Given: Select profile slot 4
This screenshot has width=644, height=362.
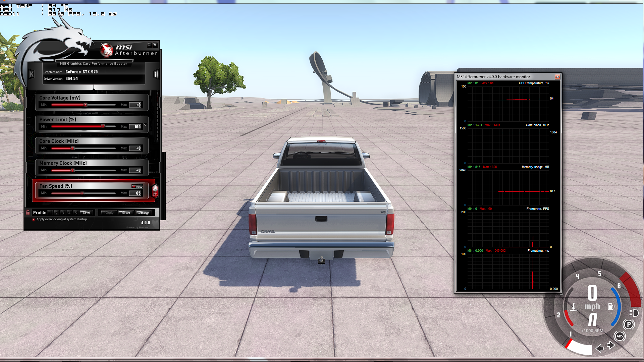Looking at the screenshot, I should click(69, 213).
